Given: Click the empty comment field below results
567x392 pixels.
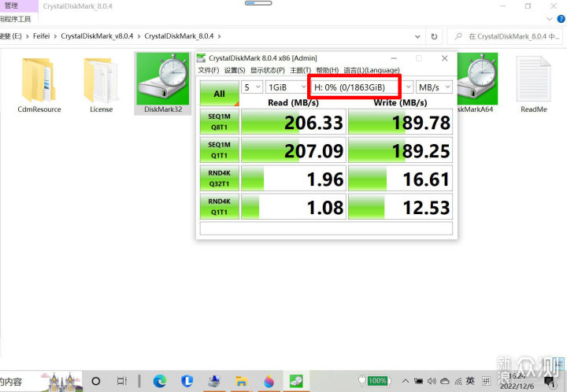Looking at the screenshot, I should 326,228.
